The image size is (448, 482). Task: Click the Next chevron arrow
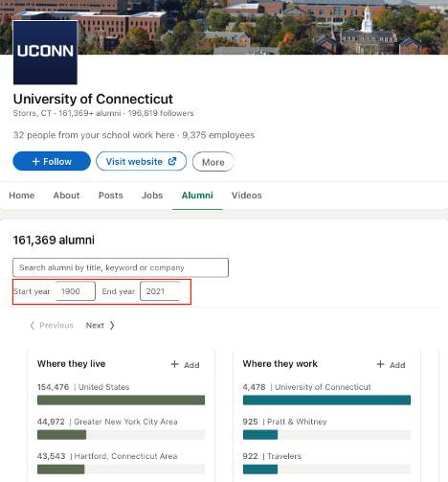112,325
